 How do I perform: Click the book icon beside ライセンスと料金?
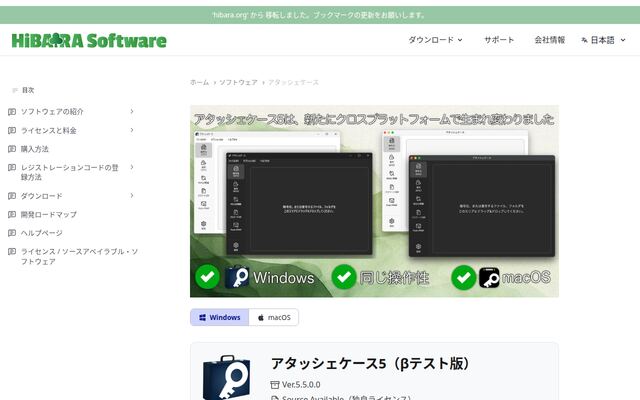pyautogui.click(x=12, y=130)
